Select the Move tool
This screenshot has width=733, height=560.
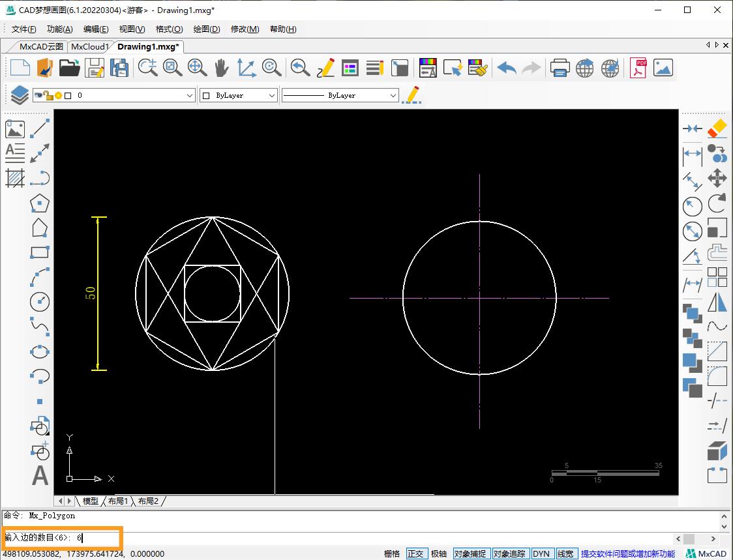point(717,178)
